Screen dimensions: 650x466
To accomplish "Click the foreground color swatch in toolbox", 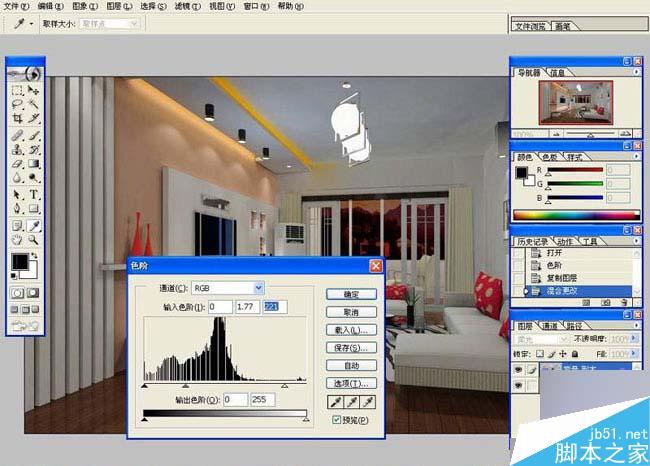I will [x=19, y=262].
